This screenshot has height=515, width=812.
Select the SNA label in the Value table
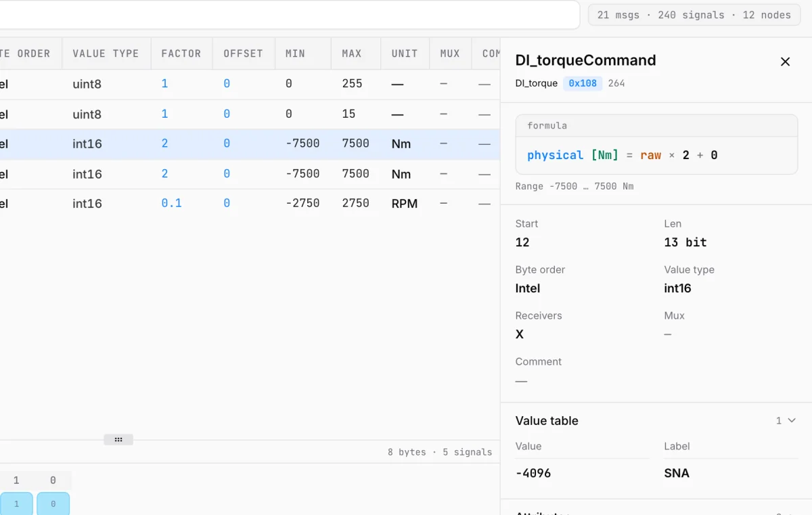click(x=677, y=473)
